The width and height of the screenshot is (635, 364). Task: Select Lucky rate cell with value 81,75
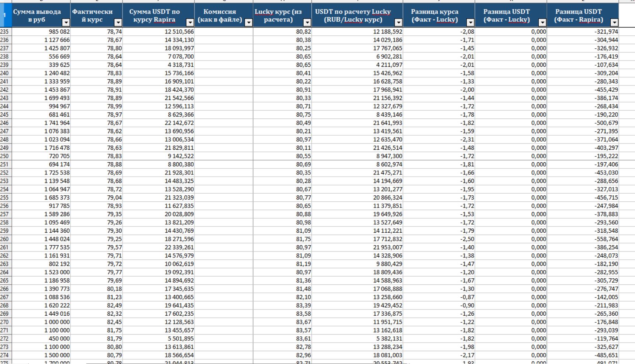click(x=282, y=239)
